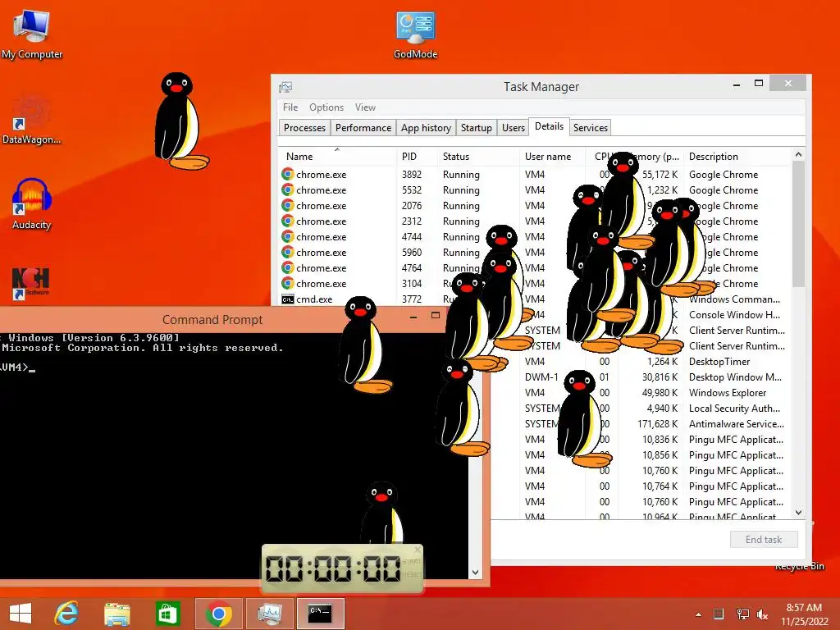Switch to Task Manager taskbar button
The image size is (840, 630).
(x=269, y=614)
